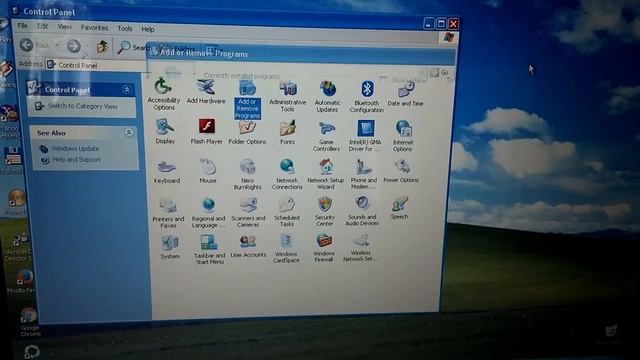Viewport: 640px width, 360px height.
Task: Open the Tools menu
Action: coord(124,28)
